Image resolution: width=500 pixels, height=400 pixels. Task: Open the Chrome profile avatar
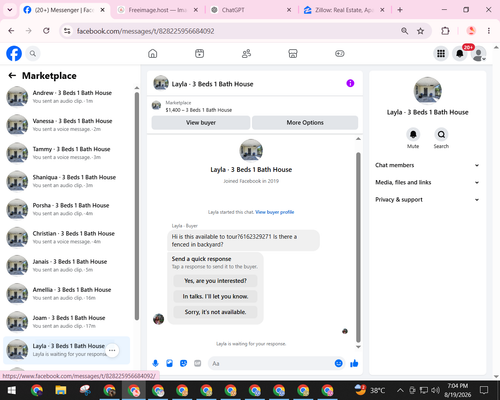pos(471,31)
